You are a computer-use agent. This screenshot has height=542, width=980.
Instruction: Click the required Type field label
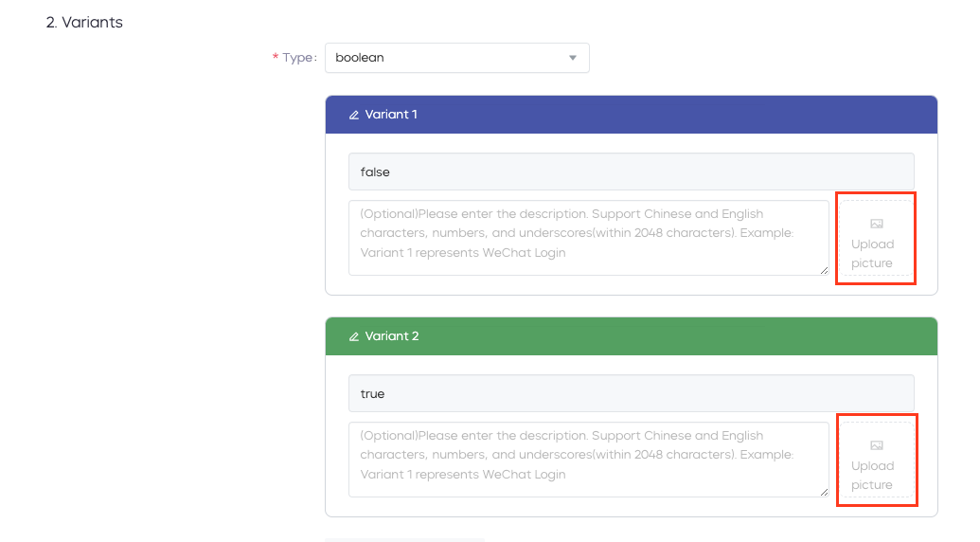(295, 58)
